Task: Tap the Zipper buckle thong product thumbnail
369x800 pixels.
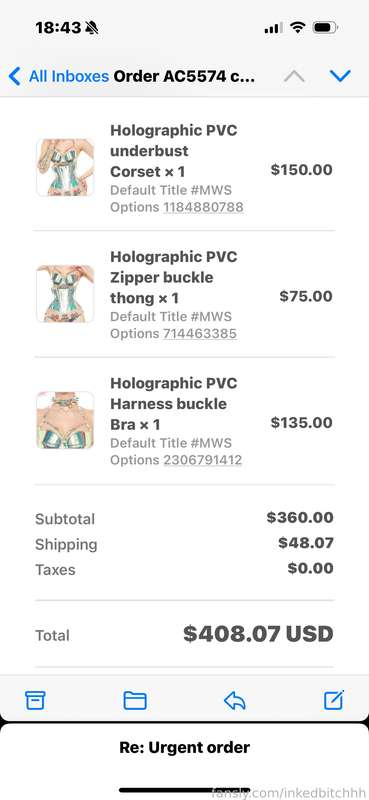Action: click(x=65, y=294)
